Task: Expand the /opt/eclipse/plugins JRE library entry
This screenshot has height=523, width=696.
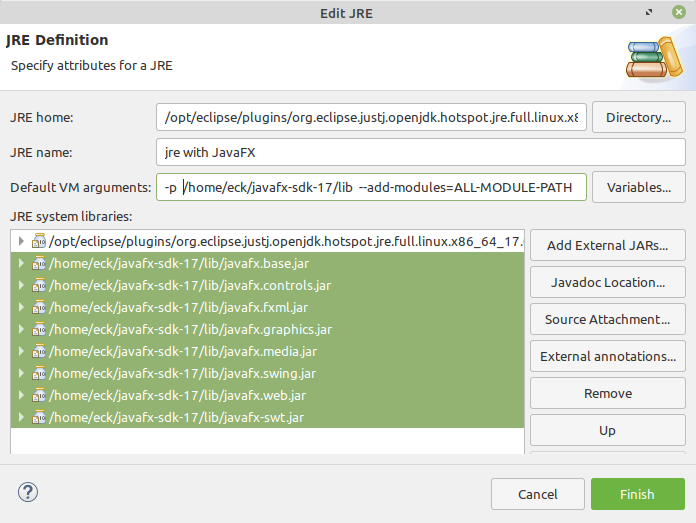Action: click(21, 241)
